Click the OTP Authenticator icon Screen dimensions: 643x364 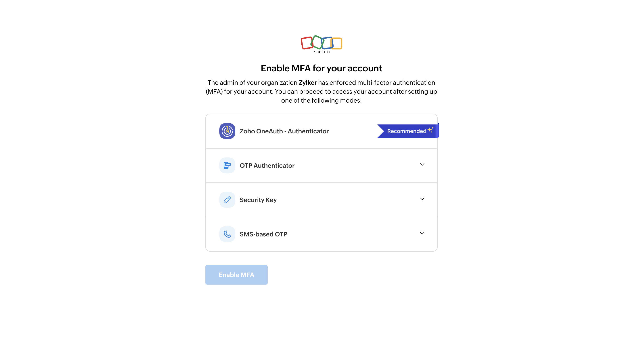tap(227, 165)
